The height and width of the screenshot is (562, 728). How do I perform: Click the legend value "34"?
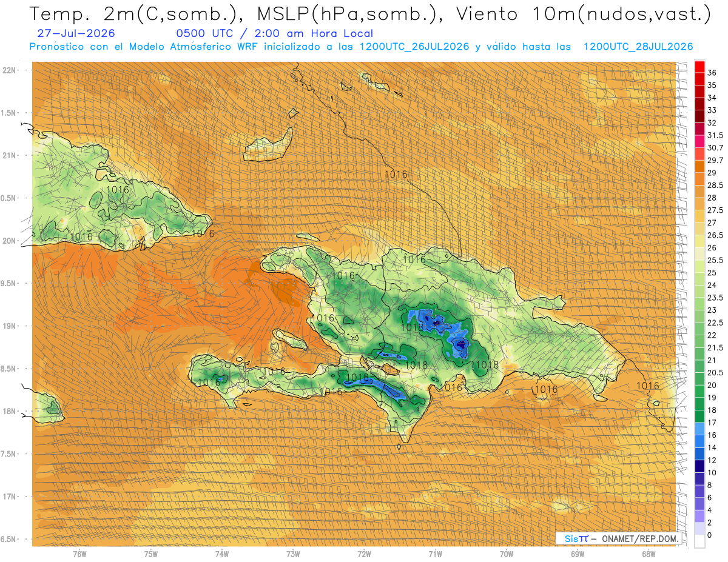point(712,98)
